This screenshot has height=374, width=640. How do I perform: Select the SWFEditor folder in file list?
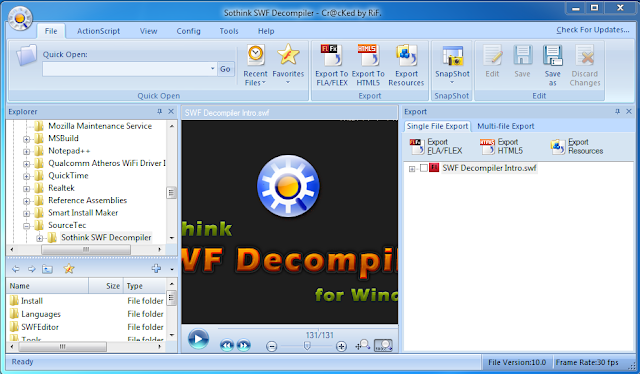point(34,327)
